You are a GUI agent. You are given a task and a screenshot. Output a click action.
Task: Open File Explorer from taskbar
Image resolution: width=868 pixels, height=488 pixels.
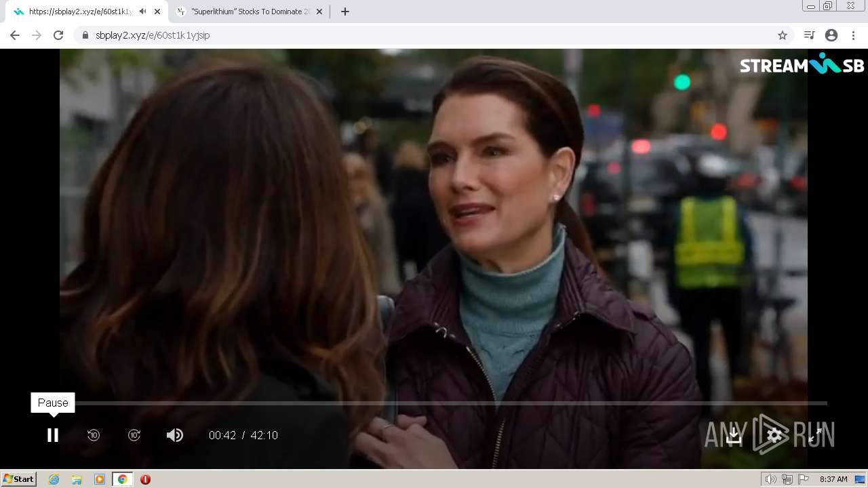pyautogui.click(x=77, y=479)
